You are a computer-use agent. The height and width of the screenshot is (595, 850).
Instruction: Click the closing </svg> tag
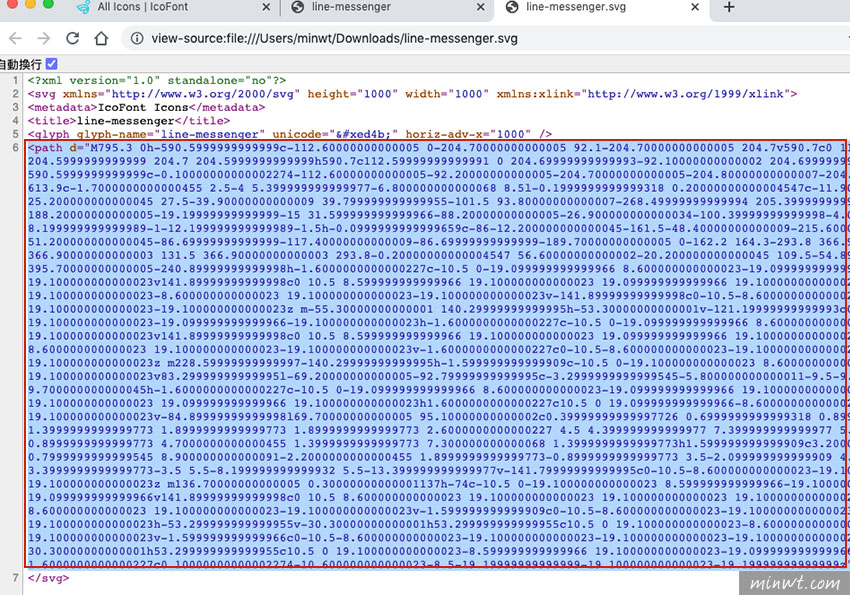(x=48, y=578)
